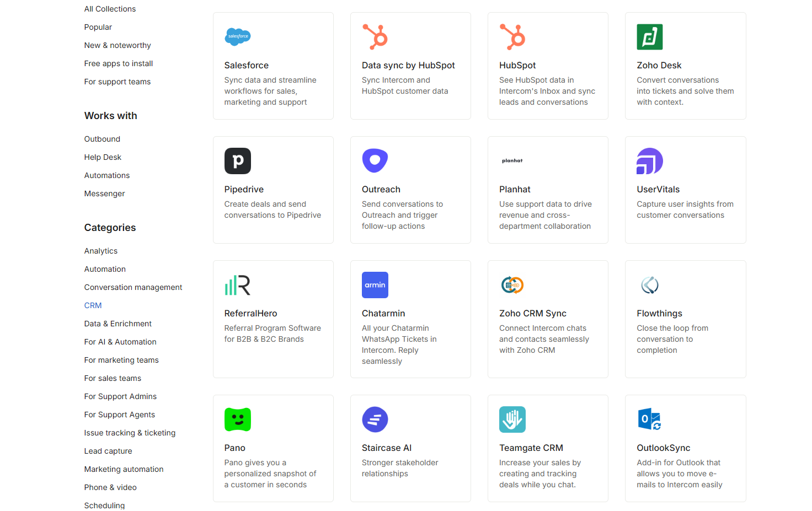Click the Flowthings logo icon
The width and height of the screenshot is (812, 511).
pos(650,285)
